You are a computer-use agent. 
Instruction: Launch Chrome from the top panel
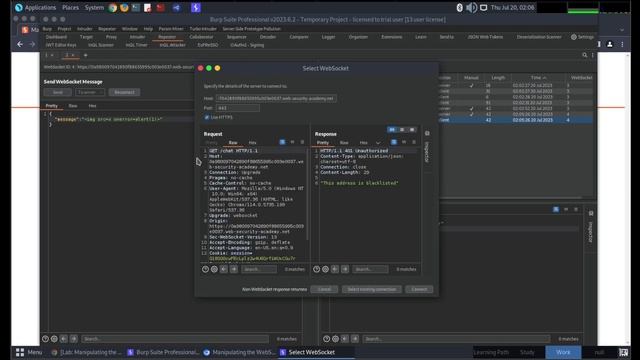click(113, 7)
